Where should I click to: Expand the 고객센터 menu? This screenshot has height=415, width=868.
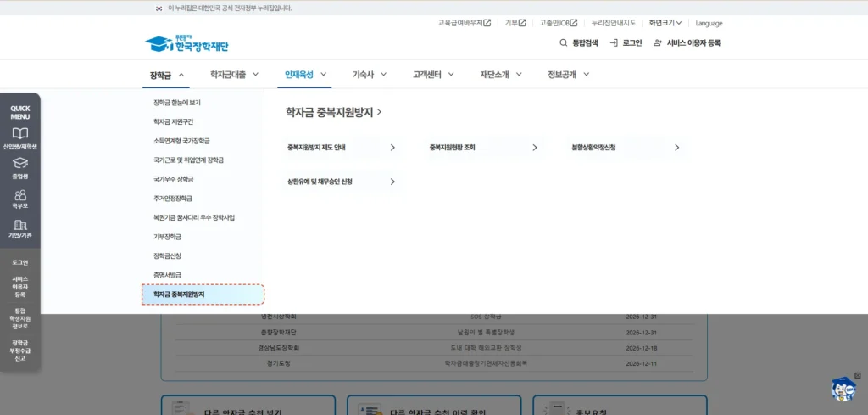tap(433, 74)
